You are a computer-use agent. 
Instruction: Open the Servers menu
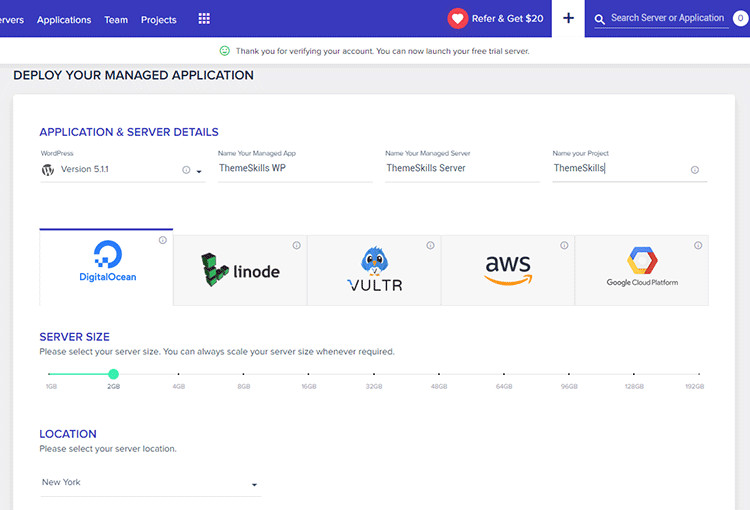coord(11,20)
